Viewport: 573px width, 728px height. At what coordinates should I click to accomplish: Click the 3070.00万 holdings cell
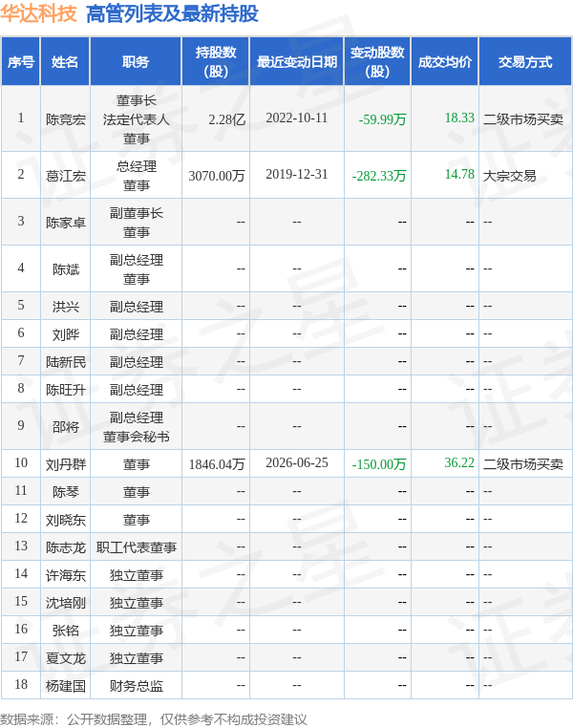[216, 176]
